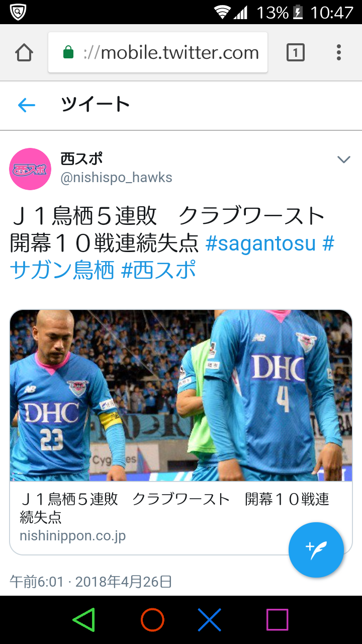Screen dimensions: 362x644
Task: Expand tweet options with the down chevron
Action: (343, 159)
